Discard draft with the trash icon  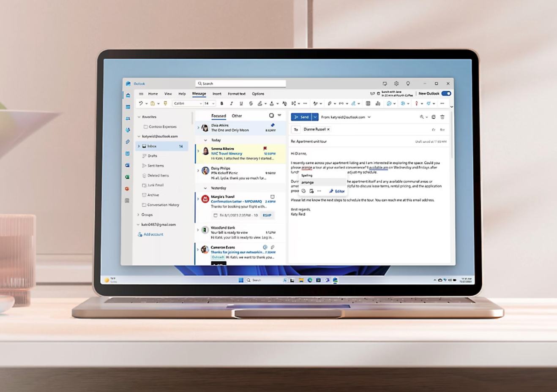click(442, 117)
